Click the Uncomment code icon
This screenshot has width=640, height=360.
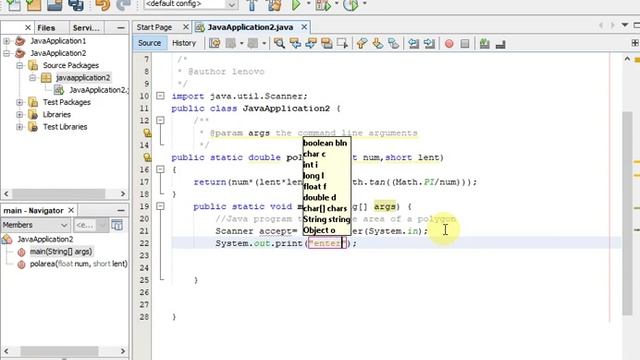[x=500, y=43]
